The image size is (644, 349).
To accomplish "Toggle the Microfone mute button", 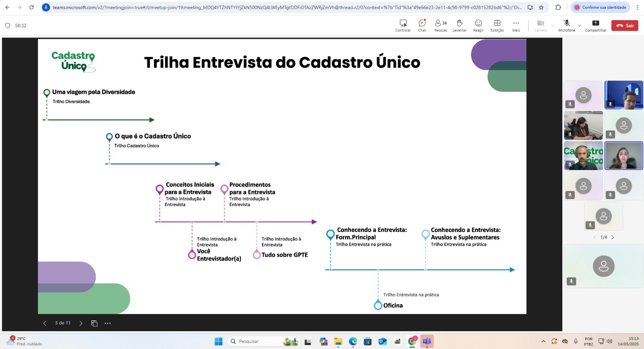I will coord(566,25).
